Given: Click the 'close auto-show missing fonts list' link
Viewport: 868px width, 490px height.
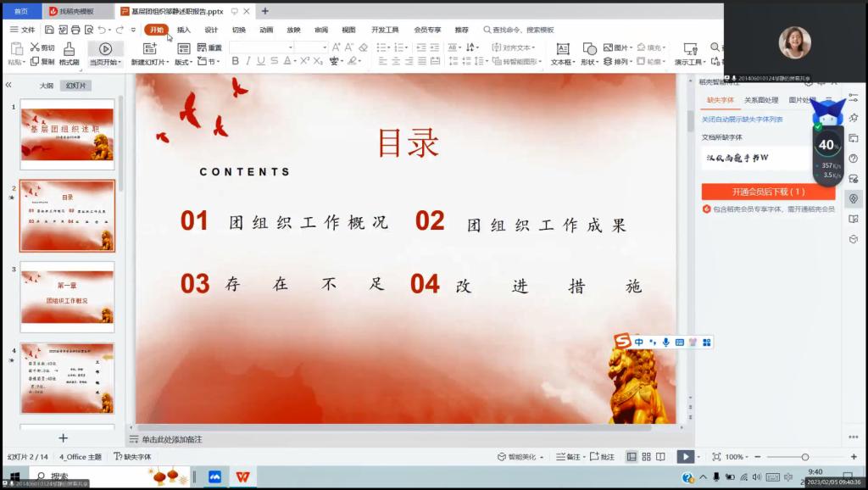Looking at the screenshot, I should tap(743, 120).
